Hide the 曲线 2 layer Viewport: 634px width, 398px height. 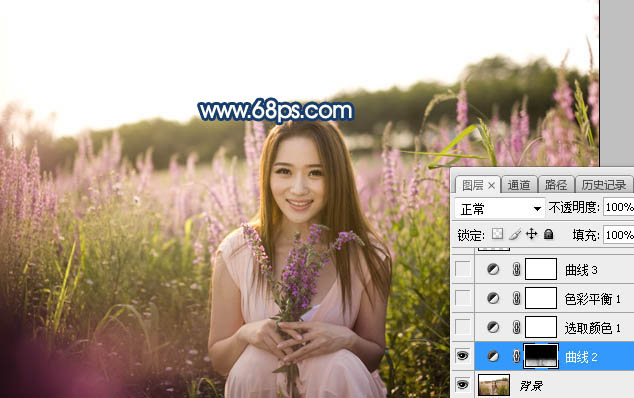click(x=463, y=356)
